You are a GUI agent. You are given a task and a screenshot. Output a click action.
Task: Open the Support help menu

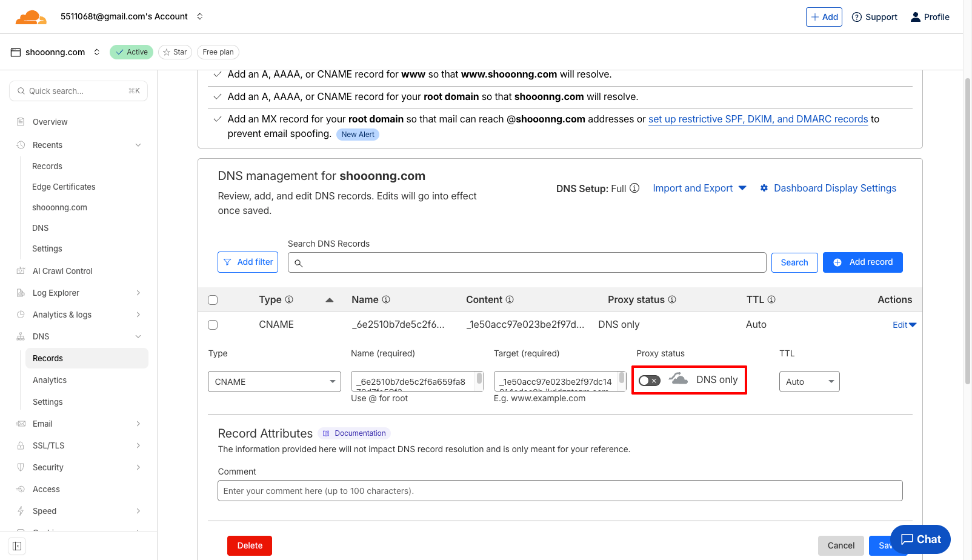pyautogui.click(x=874, y=17)
